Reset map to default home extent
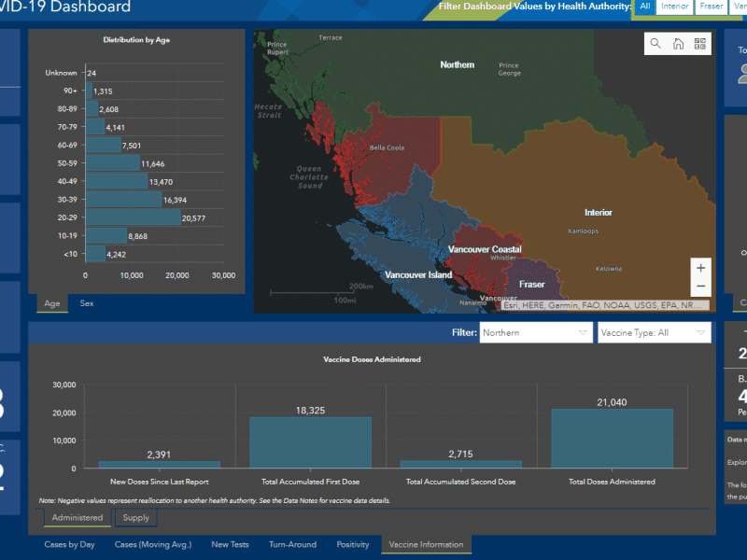The image size is (747, 560). coord(679,44)
